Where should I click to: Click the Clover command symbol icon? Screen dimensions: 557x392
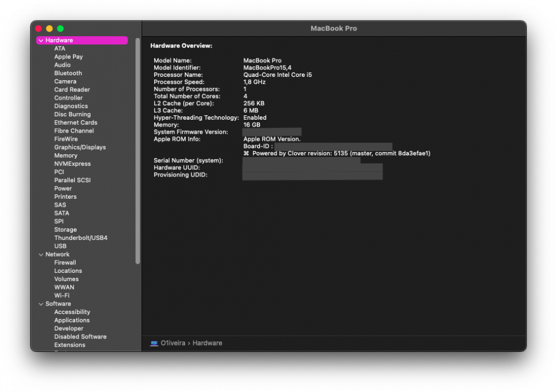pyautogui.click(x=246, y=153)
